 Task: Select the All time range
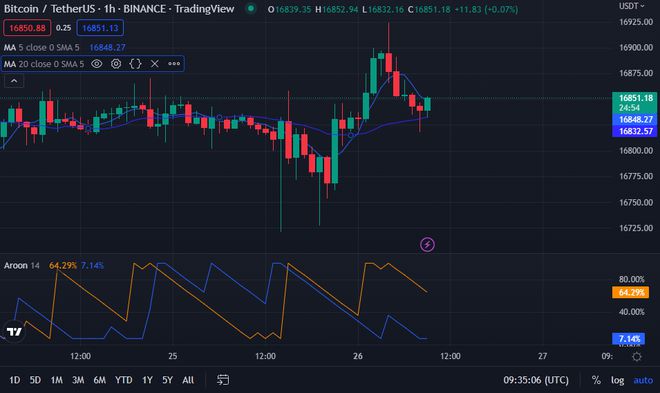188,380
